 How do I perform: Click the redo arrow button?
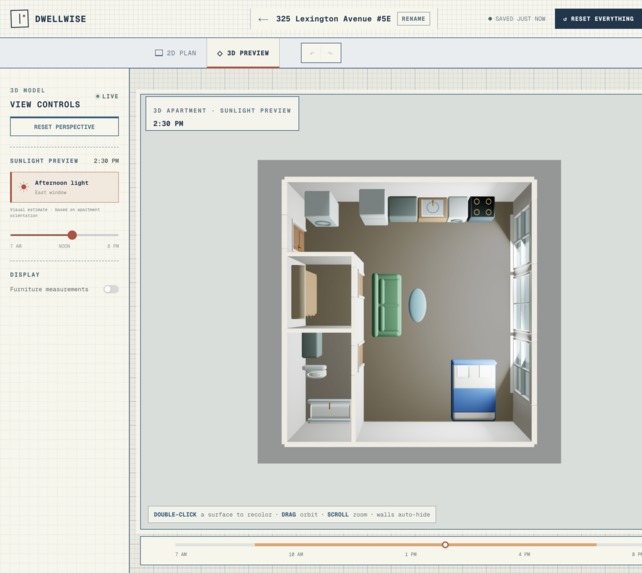pos(330,53)
